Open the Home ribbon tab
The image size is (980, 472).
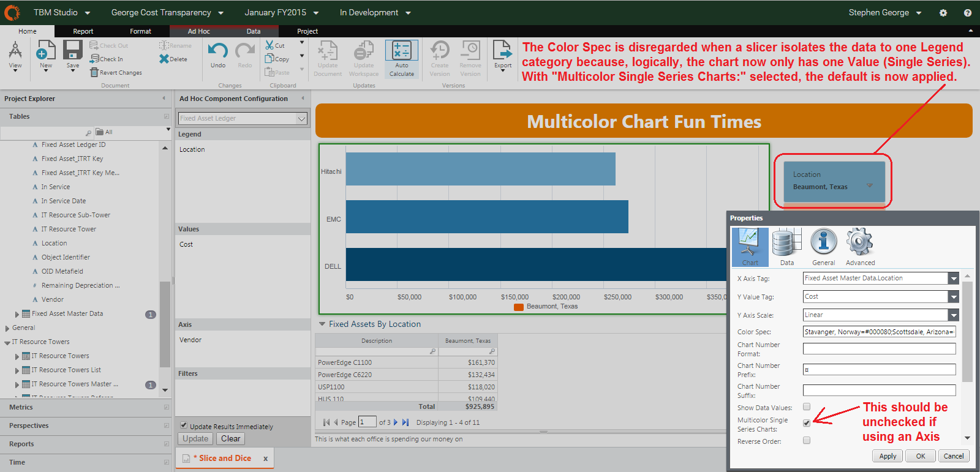coord(27,31)
